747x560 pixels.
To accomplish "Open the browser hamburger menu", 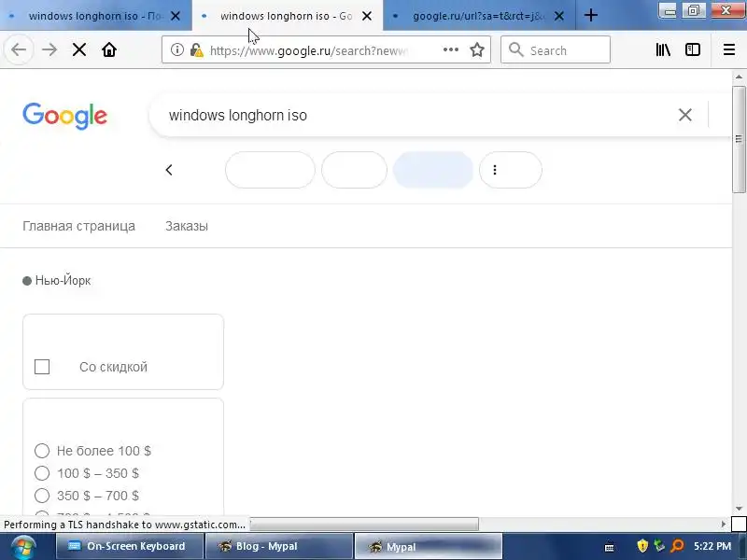I will pyautogui.click(x=729, y=49).
